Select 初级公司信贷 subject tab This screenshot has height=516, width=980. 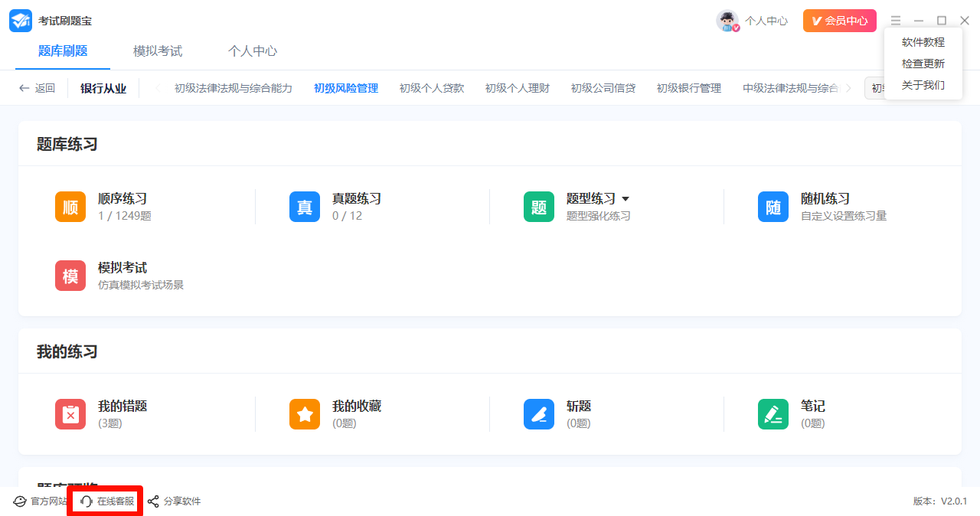pyautogui.click(x=603, y=88)
